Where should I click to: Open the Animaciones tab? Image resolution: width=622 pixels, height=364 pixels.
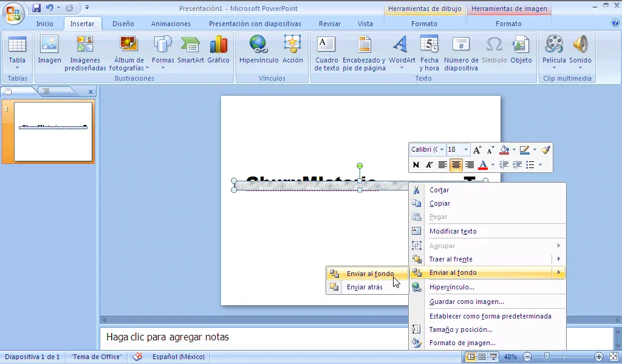click(x=171, y=24)
